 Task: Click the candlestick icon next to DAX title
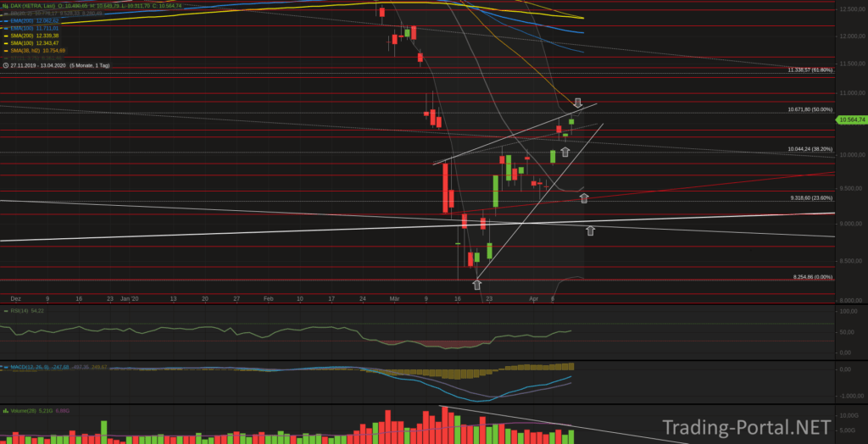pos(5,6)
